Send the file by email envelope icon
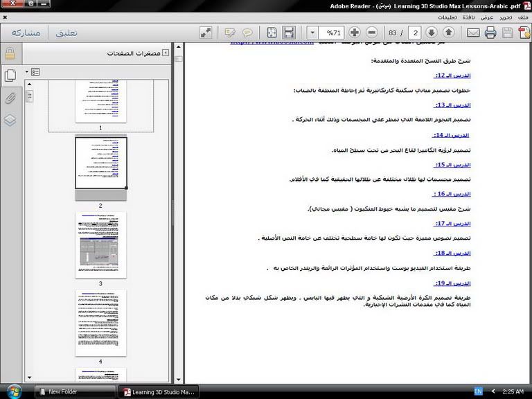 (473, 33)
